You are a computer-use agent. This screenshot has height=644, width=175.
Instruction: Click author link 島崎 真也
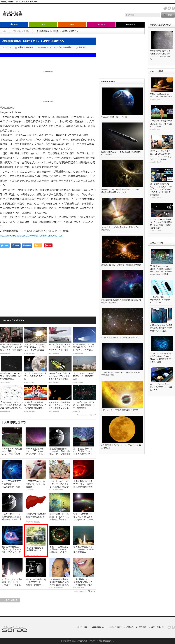[x=82, y=47]
